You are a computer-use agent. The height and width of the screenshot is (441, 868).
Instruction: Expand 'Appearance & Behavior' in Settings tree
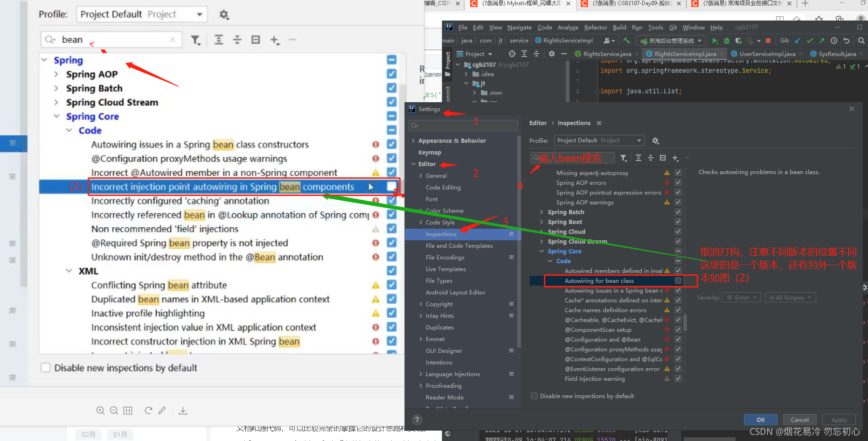point(413,140)
